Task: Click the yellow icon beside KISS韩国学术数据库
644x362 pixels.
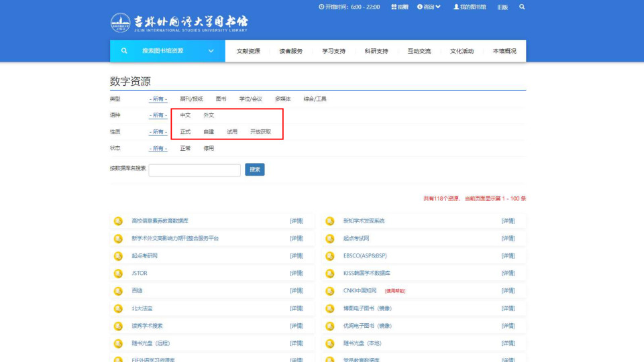Action: point(330,274)
